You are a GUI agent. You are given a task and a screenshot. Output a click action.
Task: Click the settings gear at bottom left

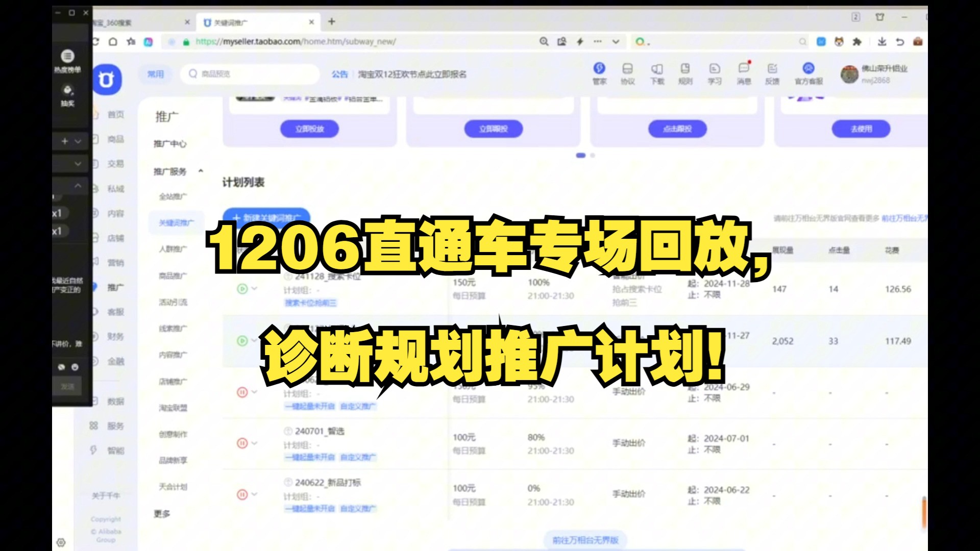(61, 542)
